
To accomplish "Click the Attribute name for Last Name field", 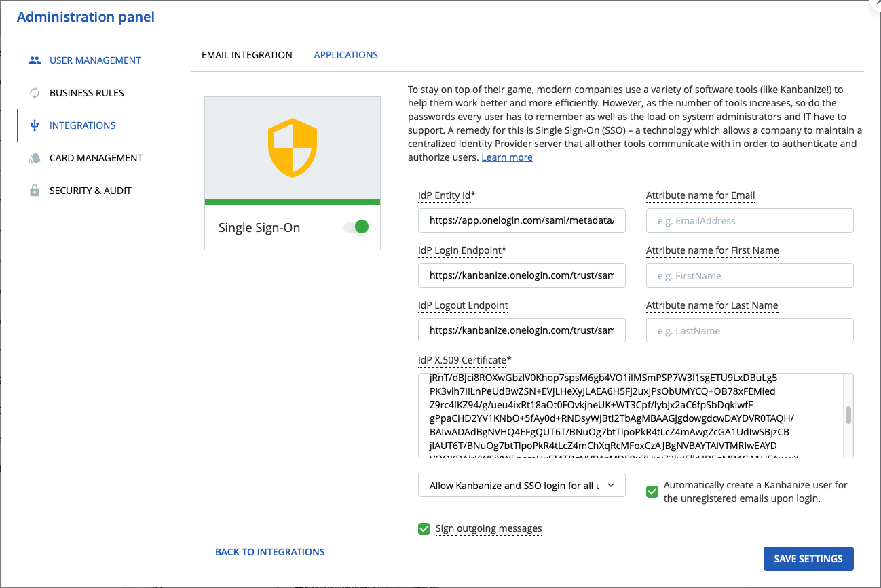I will [x=749, y=330].
